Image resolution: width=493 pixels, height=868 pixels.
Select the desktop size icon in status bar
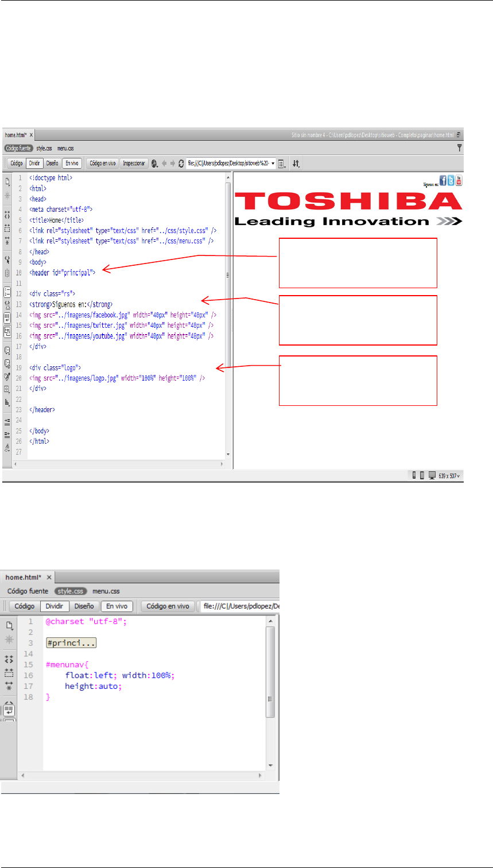click(432, 475)
